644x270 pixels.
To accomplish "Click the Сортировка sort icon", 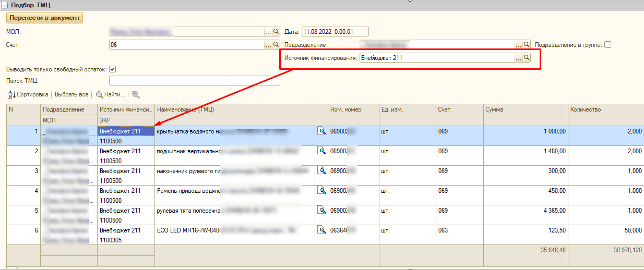I will point(12,95).
